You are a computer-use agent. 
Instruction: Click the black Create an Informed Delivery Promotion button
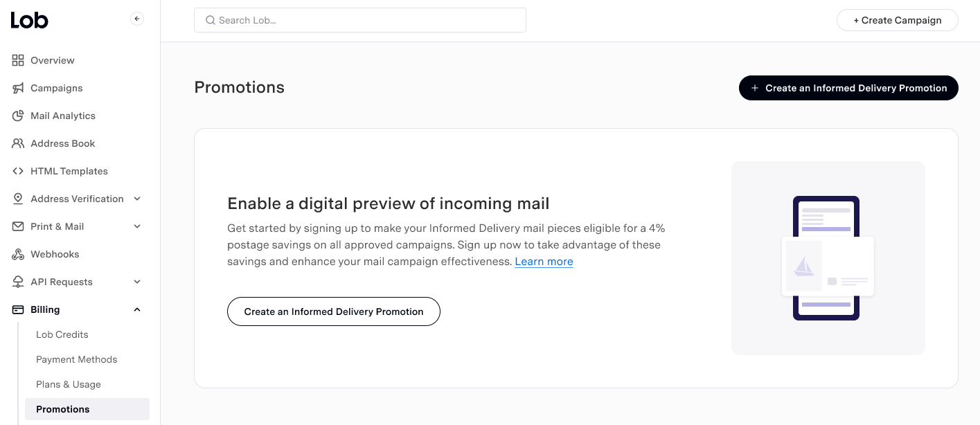(848, 88)
